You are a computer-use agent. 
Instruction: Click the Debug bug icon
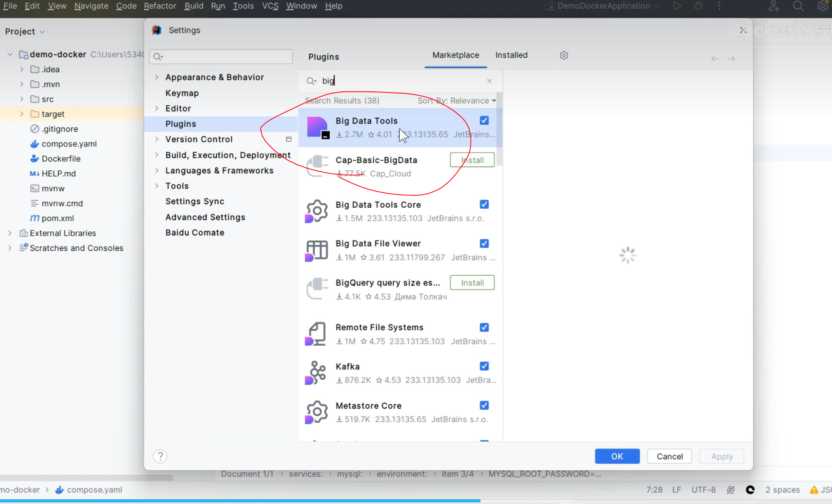point(699,6)
